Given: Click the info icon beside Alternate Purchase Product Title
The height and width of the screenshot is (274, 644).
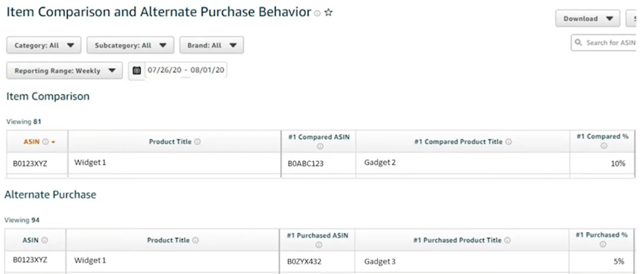Looking at the screenshot, I should (x=195, y=240).
